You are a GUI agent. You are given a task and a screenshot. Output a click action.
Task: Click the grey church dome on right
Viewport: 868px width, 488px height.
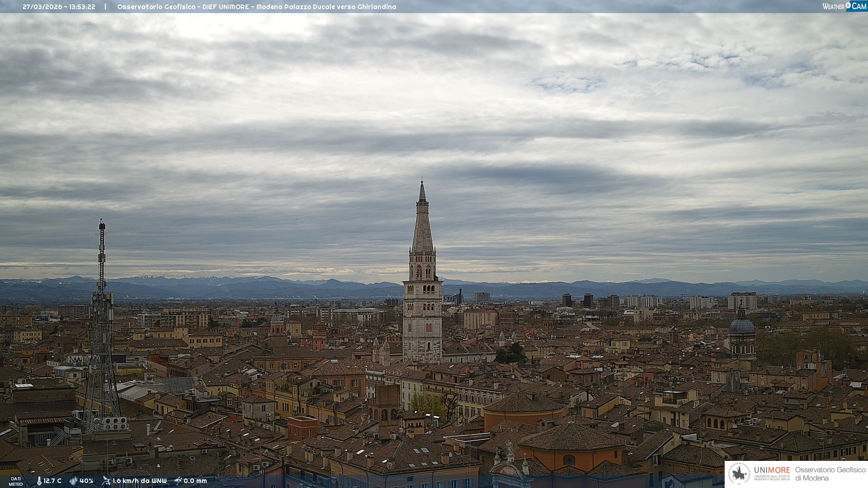(742, 326)
